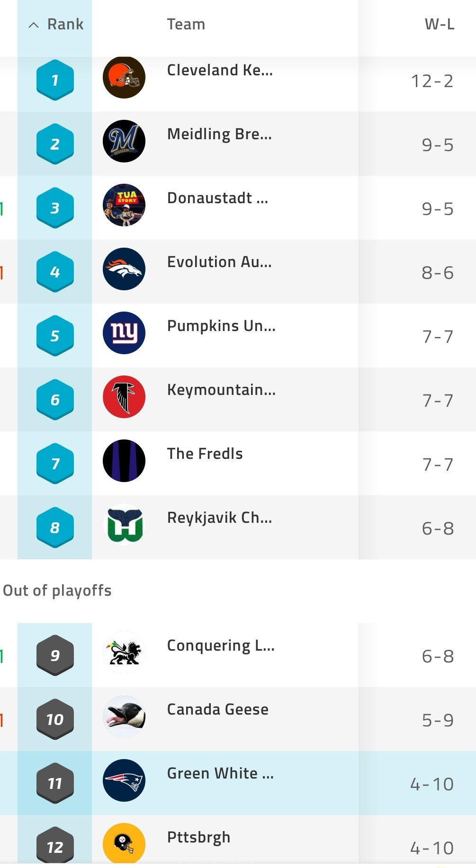The height and width of the screenshot is (868, 476).
Task: Click the Cleveland Browns helmet team logo
Action: (124, 77)
